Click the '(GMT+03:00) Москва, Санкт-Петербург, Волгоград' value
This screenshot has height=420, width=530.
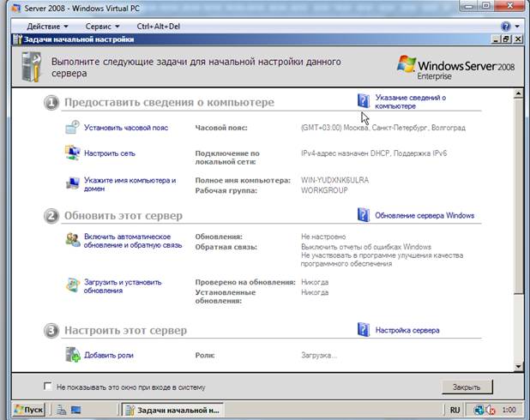pos(383,128)
